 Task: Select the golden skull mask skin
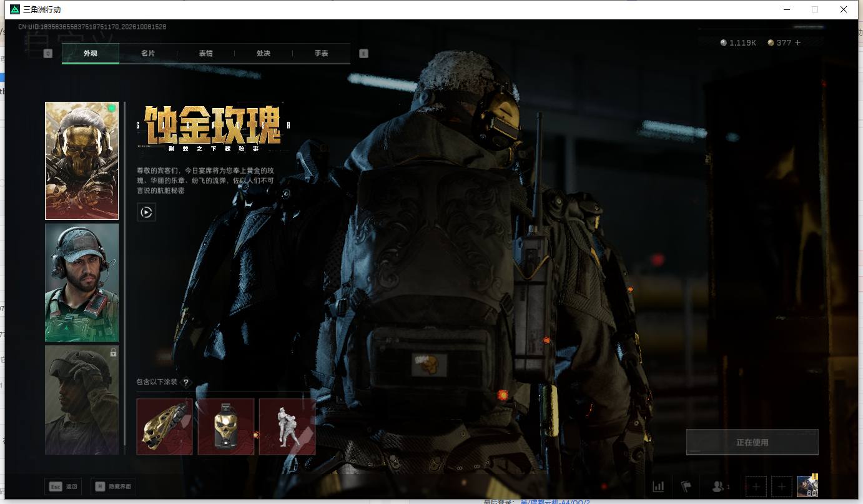point(82,161)
